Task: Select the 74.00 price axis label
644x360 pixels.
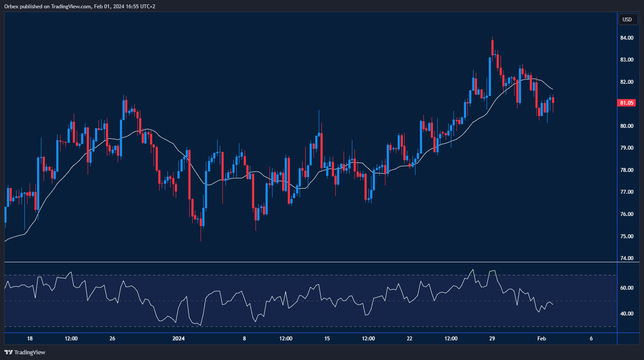Action: click(627, 258)
